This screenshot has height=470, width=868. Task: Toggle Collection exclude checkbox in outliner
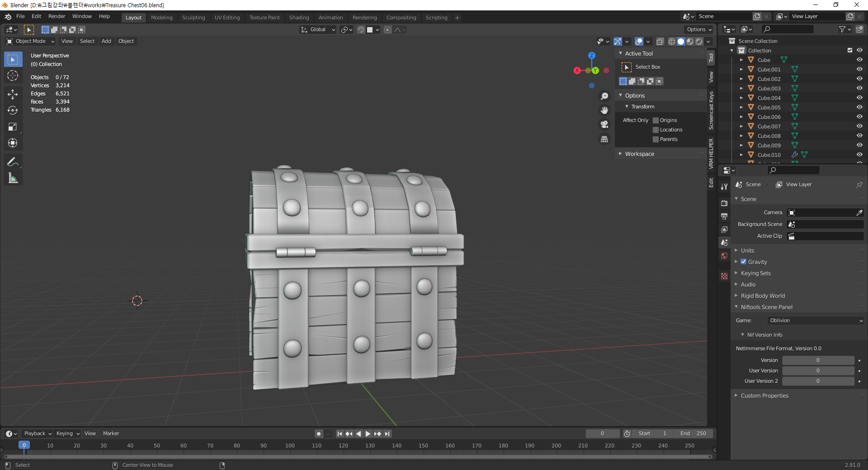pyautogui.click(x=850, y=50)
